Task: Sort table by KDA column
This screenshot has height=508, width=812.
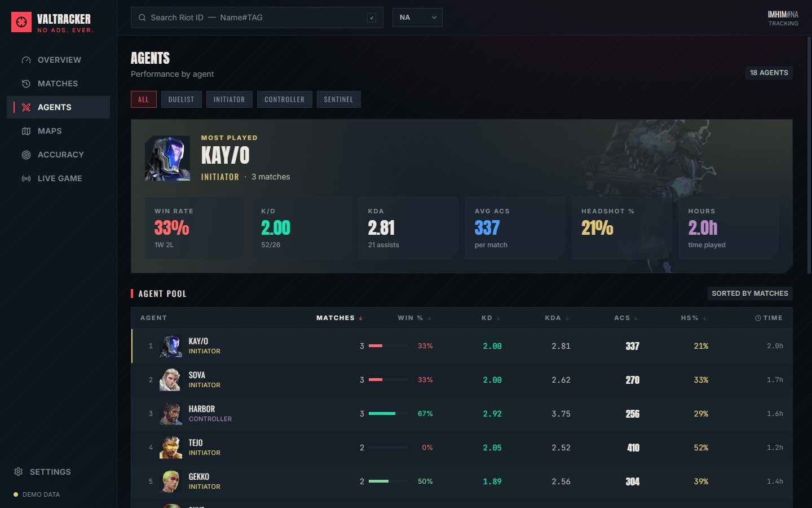Action: (557, 318)
